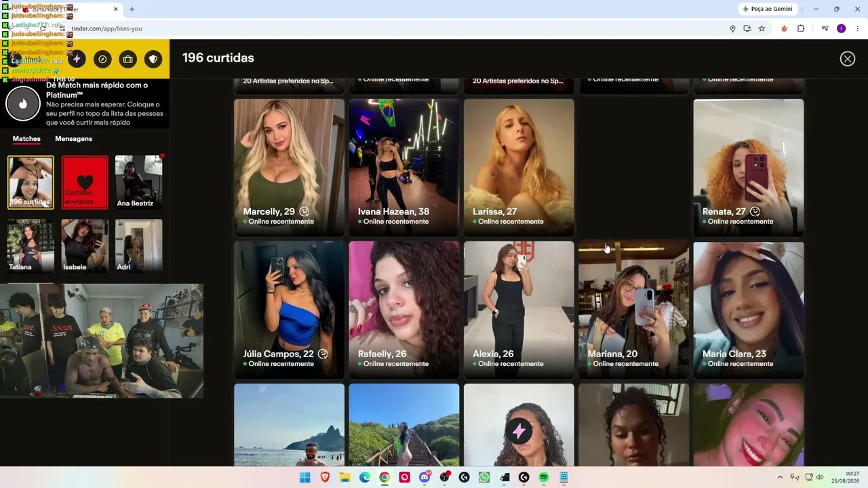Viewport: 868px width, 488px height.
Task: Open File Explorer from taskbar
Action: tap(345, 477)
